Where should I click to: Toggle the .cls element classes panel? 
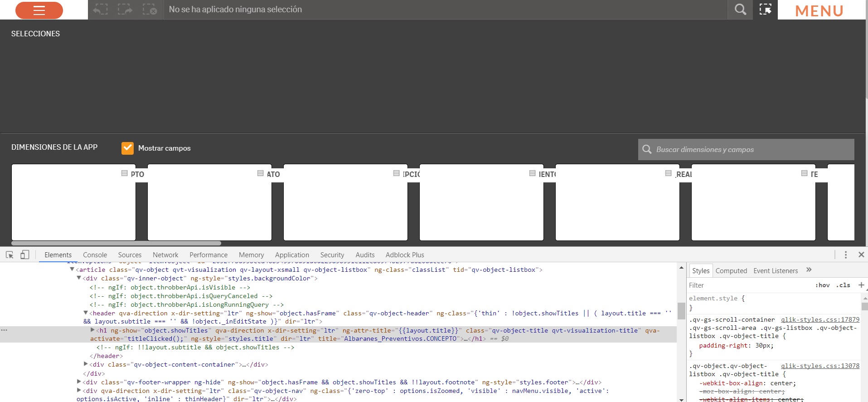[844, 285]
